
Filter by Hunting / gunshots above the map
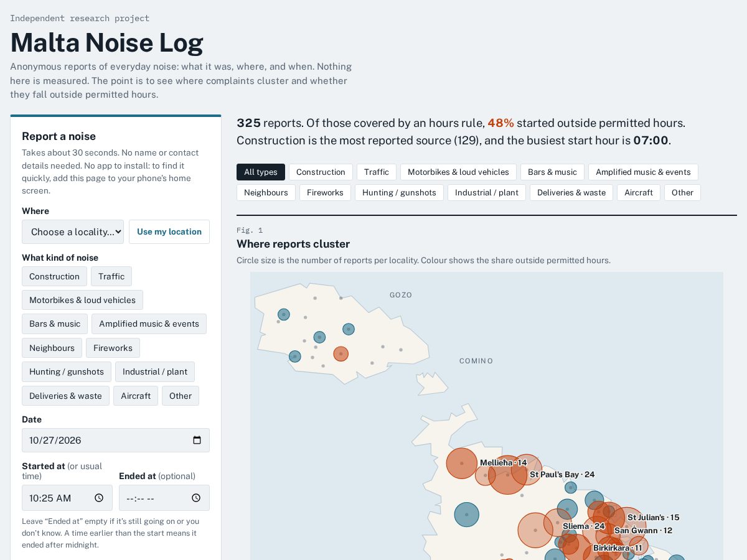pos(399,192)
